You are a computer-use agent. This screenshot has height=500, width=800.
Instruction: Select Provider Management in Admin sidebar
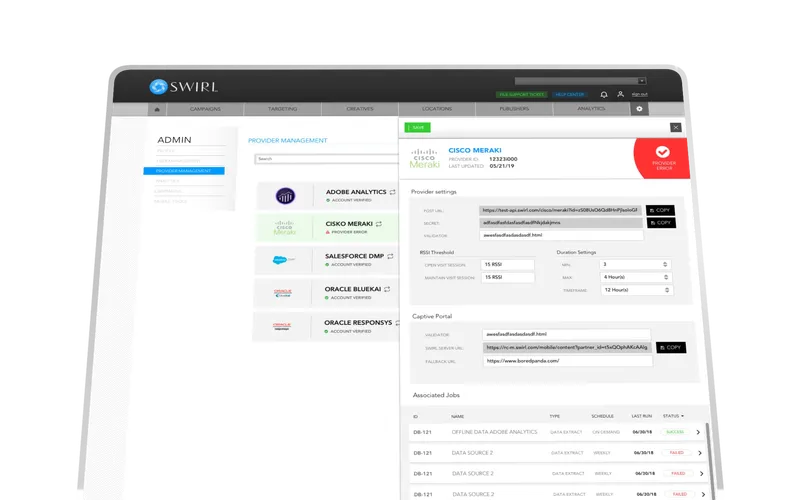pos(184,171)
